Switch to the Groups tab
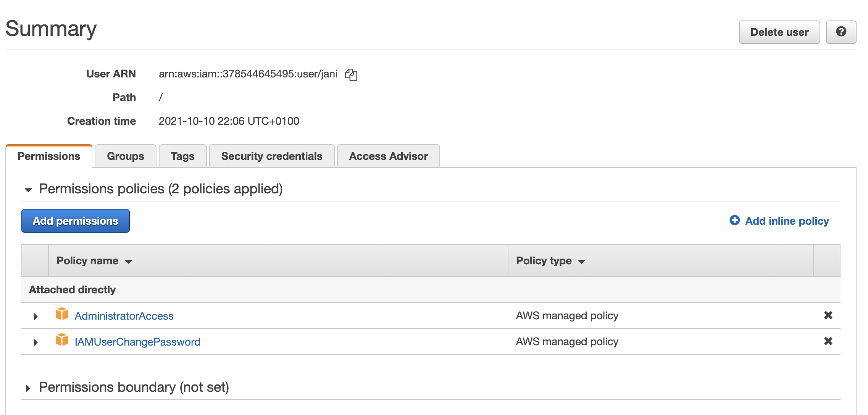This screenshot has width=868, height=415. click(x=126, y=156)
